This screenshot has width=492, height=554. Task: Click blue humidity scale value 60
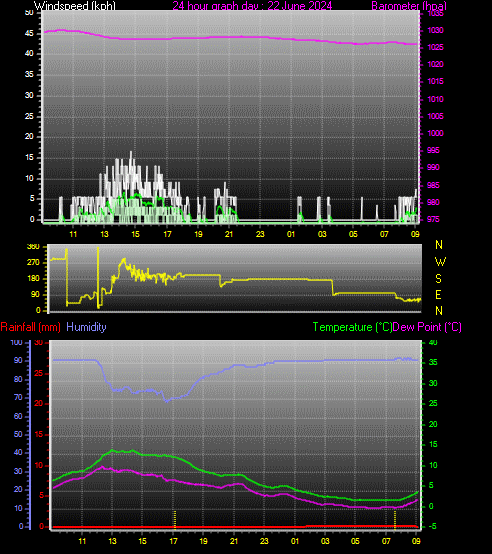(18, 416)
